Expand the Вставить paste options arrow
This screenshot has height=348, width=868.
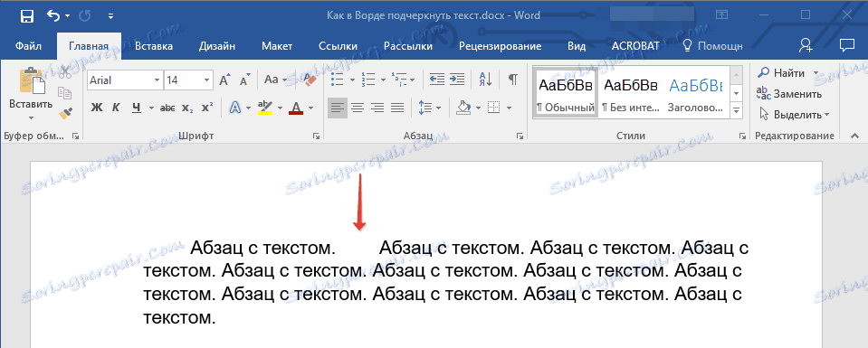coord(31,118)
